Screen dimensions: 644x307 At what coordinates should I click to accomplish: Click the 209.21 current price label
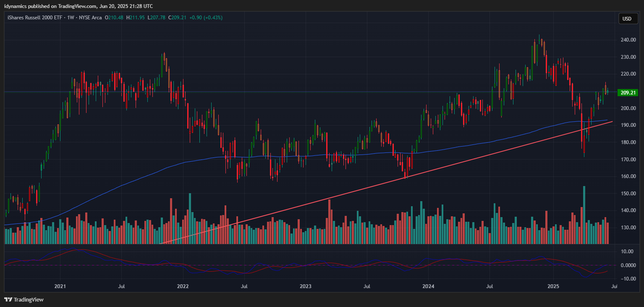[628, 92]
